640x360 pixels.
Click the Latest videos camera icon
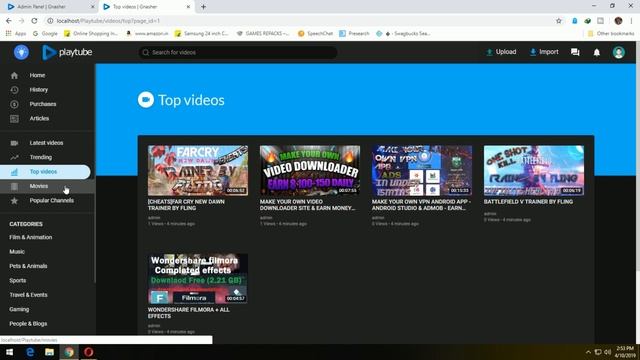[x=14, y=143]
